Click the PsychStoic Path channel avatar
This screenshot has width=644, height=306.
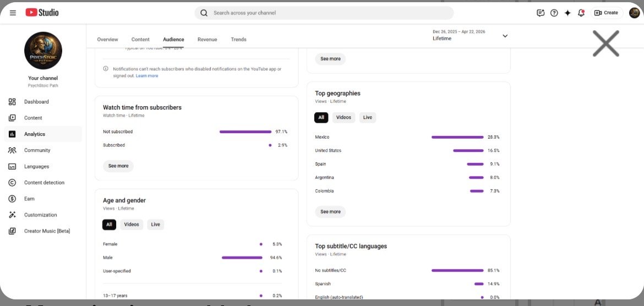[43, 51]
